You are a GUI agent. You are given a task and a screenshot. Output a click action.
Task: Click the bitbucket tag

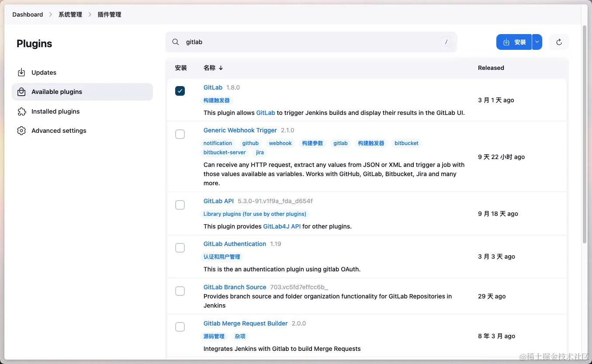(406, 143)
